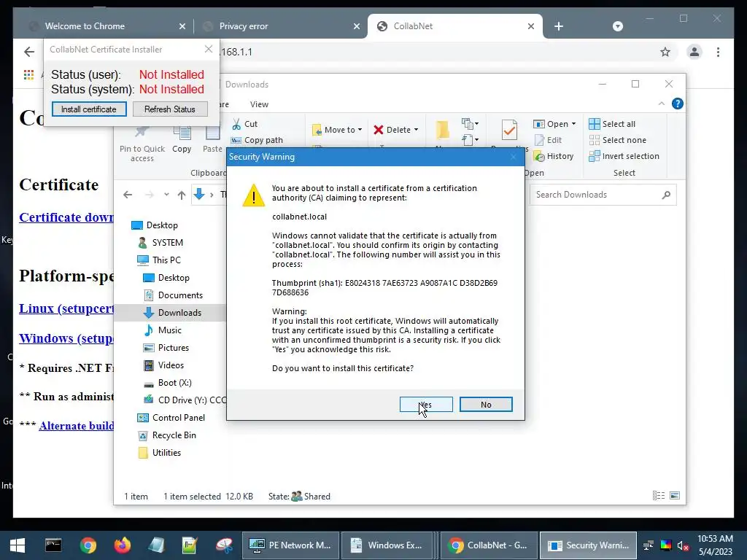Select SYSTEM in navigation pane
Image resolution: width=747 pixels, height=560 pixels.
(160, 243)
